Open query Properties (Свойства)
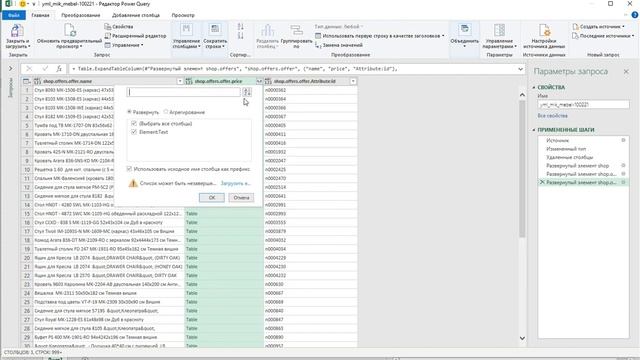 tap(119, 27)
